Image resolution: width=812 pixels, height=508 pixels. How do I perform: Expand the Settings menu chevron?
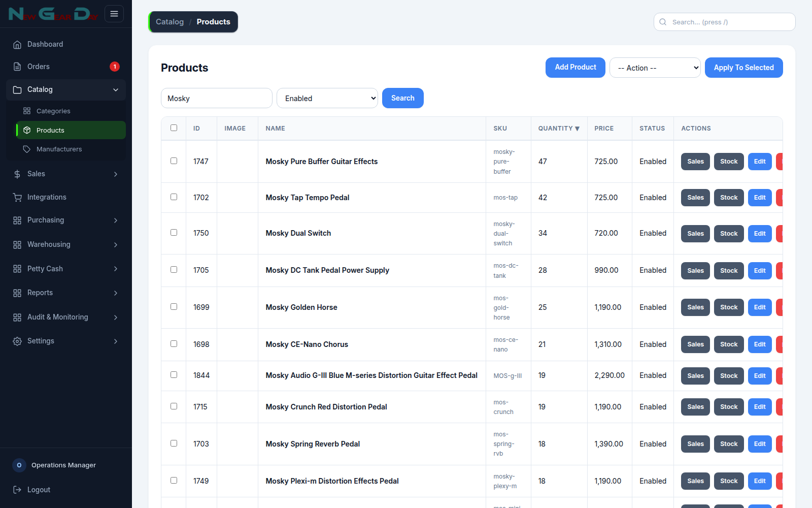[x=116, y=341]
